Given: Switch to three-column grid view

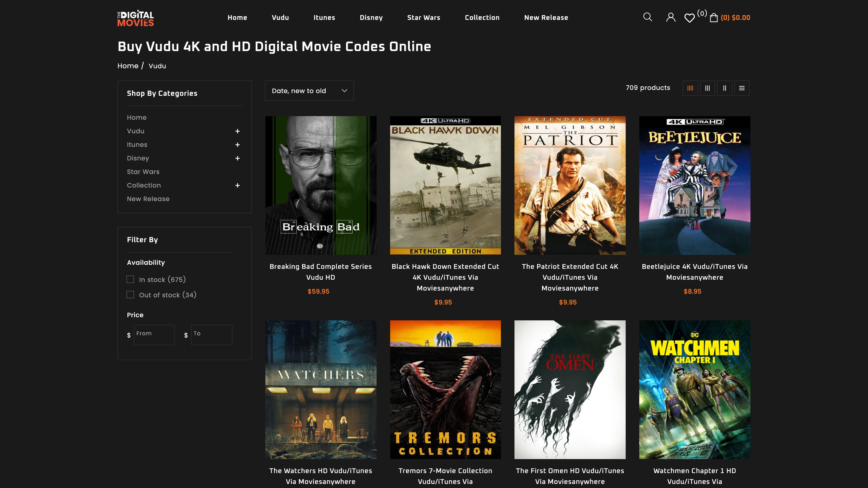Looking at the screenshot, I should (x=707, y=88).
